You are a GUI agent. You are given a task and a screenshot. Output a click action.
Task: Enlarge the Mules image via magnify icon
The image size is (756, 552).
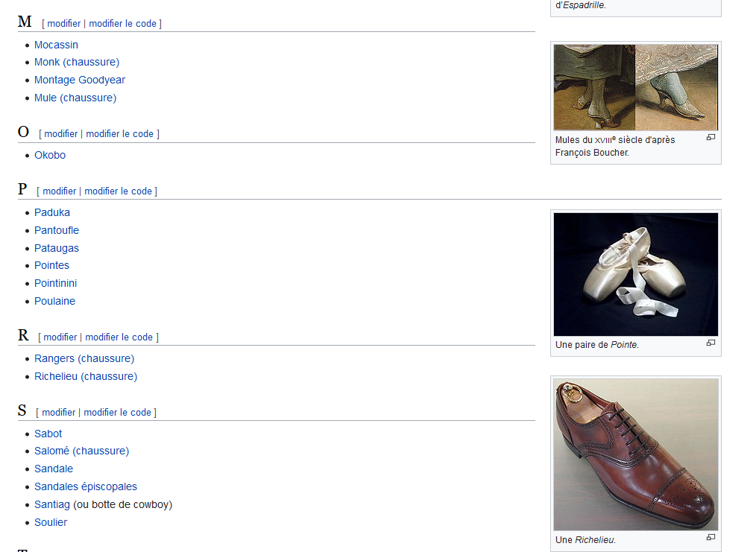[711, 138]
